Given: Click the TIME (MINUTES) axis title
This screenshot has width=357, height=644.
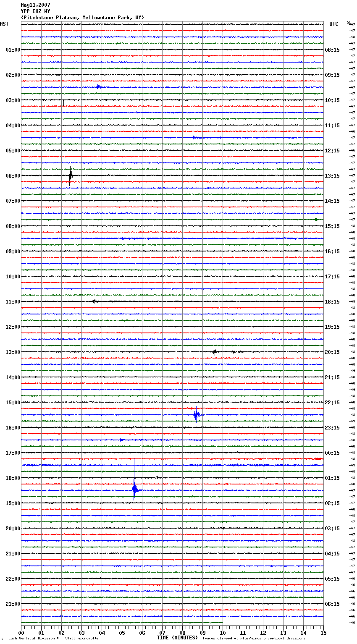Looking at the screenshot, I should [177, 638].
